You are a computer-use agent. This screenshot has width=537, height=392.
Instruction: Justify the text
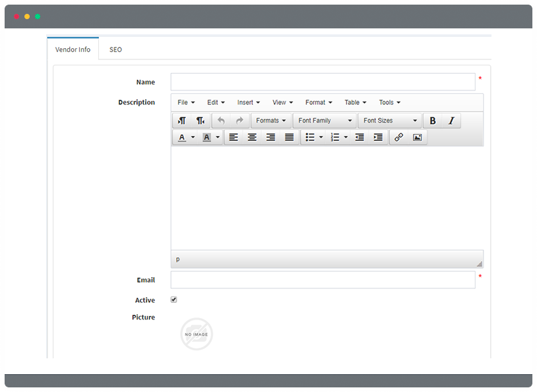click(290, 137)
